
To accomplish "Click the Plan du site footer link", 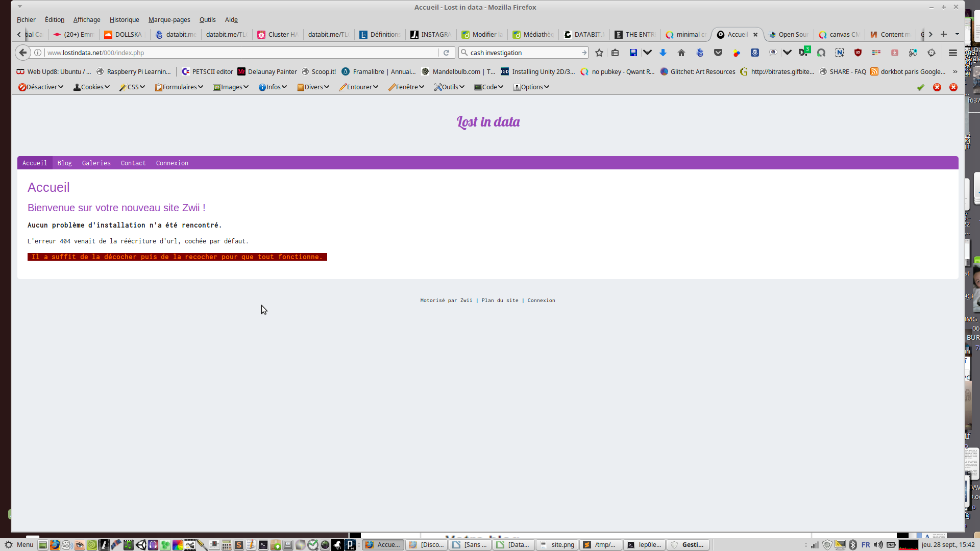I will point(500,300).
